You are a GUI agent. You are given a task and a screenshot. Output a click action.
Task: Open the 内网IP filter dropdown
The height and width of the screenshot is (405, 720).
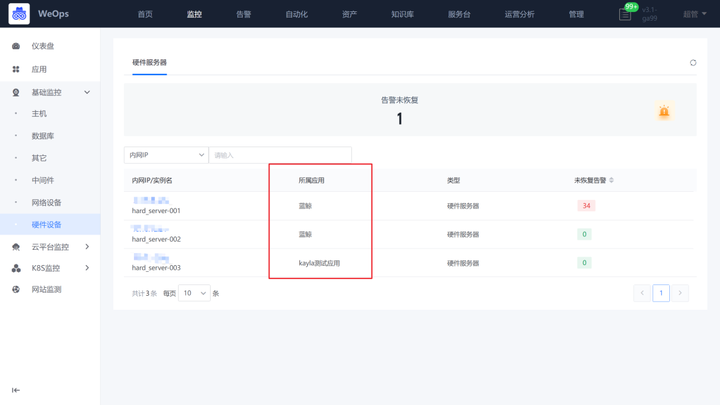166,155
